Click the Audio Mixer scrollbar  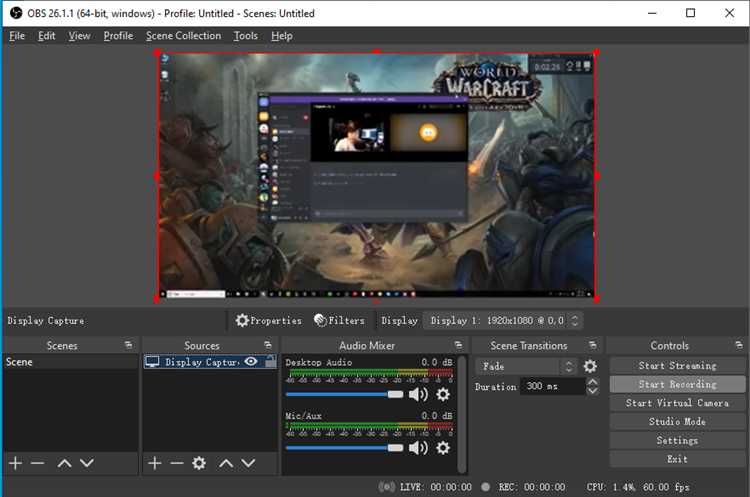point(462,414)
